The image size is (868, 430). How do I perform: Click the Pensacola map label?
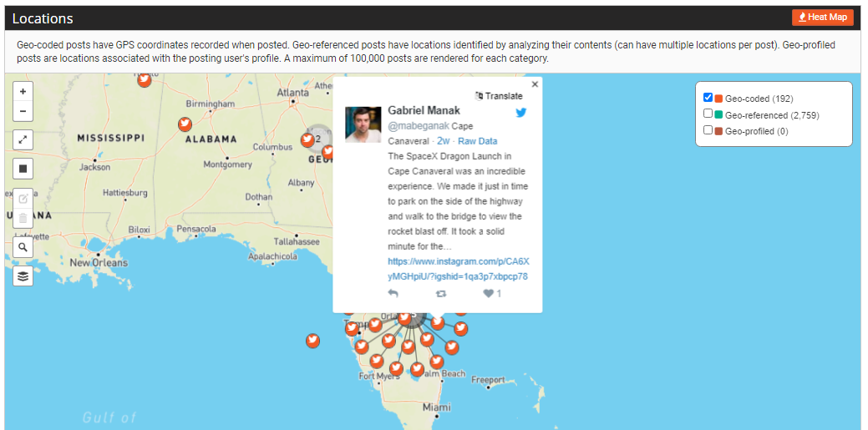[196, 229]
